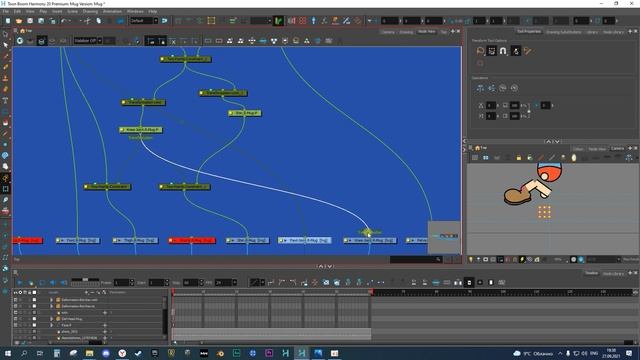Click the Play button in the timeline toolbar
This screenshot has height=360, width=640.
pyautogui.click(x=20, y=282)
